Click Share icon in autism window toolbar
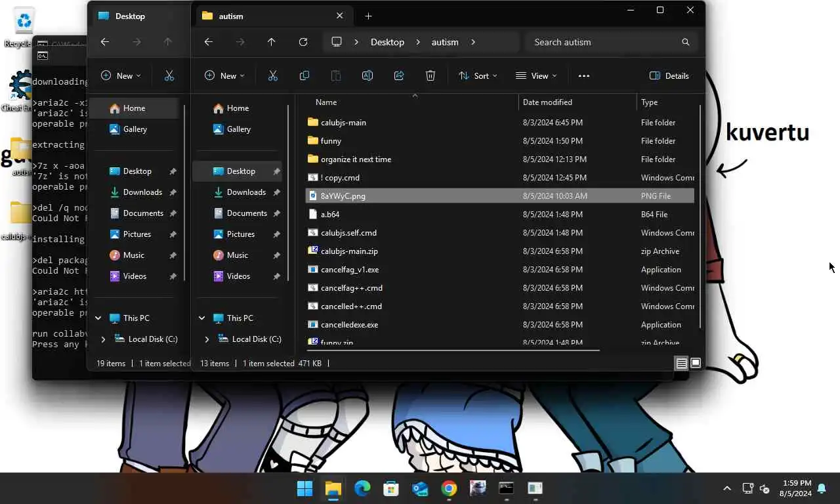This screenshot has width=840, height=504. [399, 76]
